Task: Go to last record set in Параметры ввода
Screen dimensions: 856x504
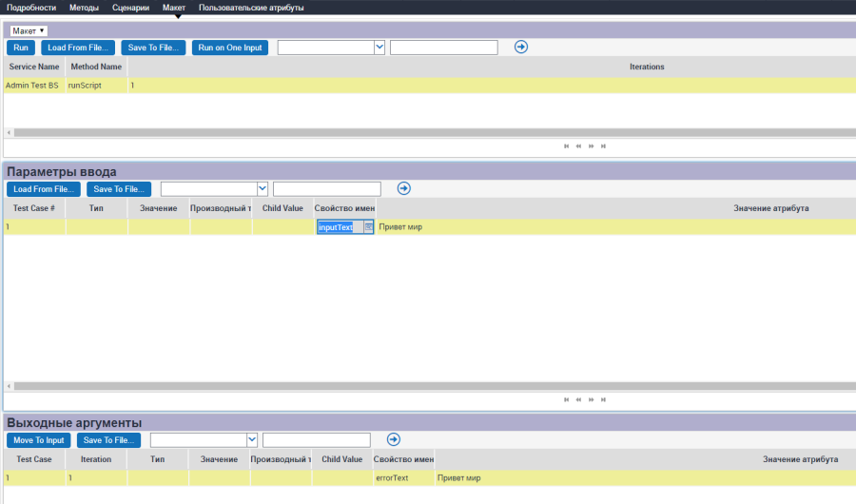Action: [x=603, y=399]
